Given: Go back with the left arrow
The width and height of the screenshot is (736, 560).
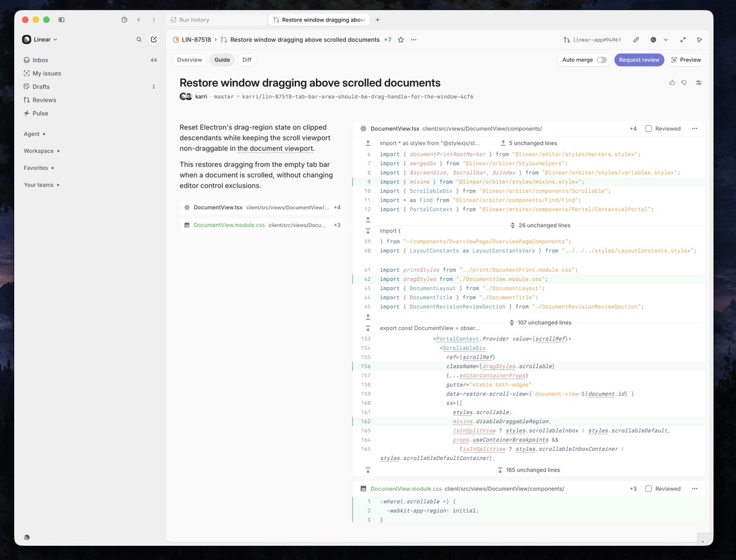Looking at the screenshot, I should 139,20.
